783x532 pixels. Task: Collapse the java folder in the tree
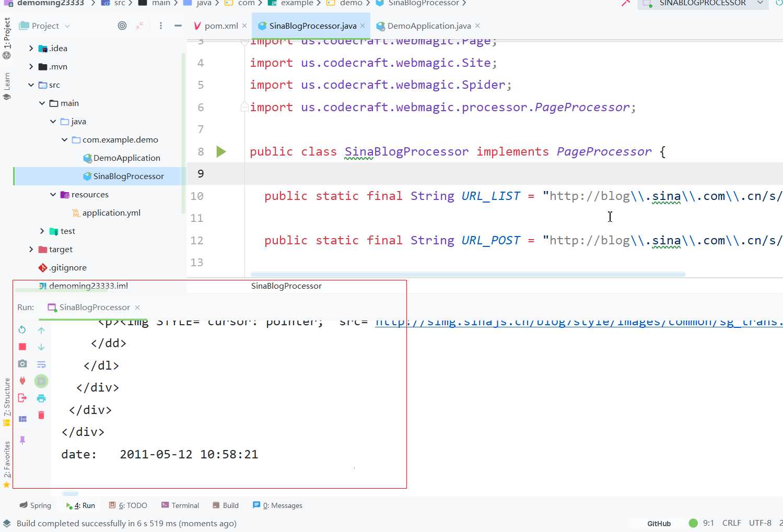(x=53, y=121)
